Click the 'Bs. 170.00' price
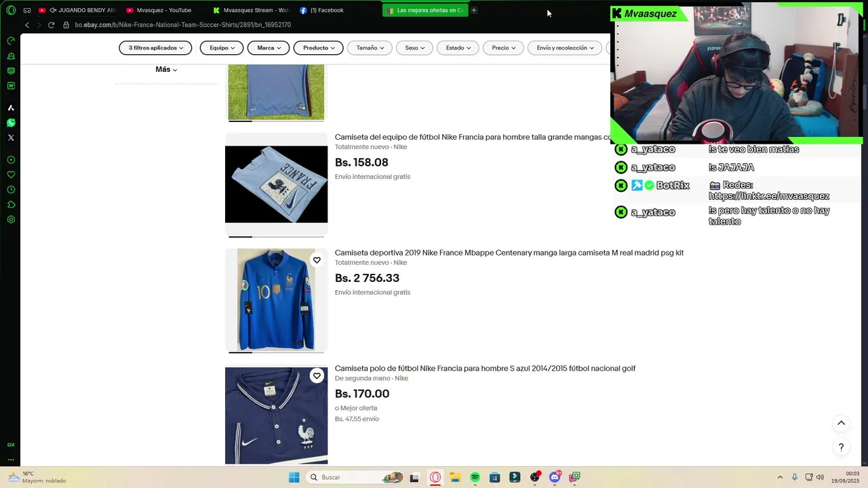Screen dimensions: 868x488 (x=362, y=394)
